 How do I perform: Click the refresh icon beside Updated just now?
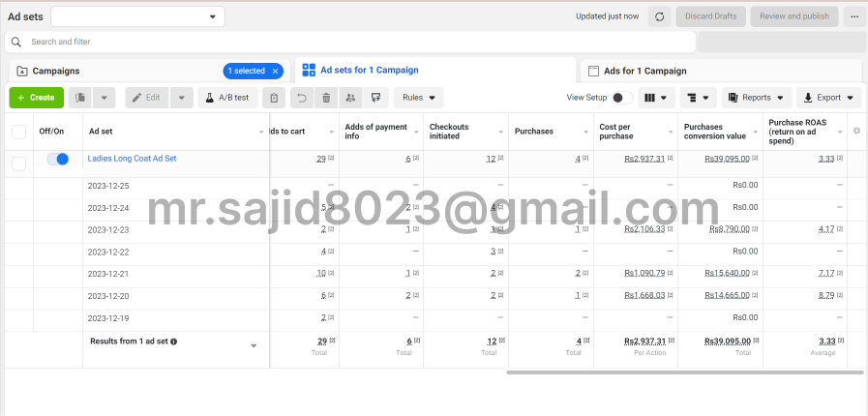pos(660,16)
